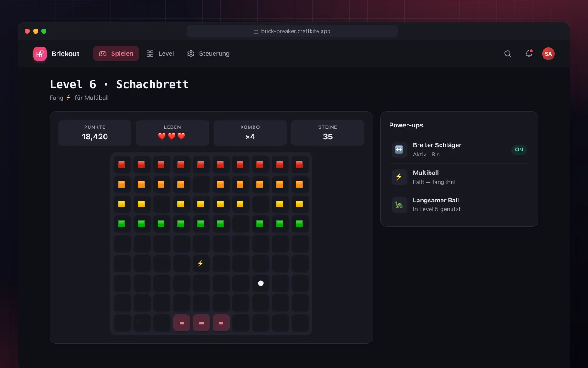Click the "Breiter Schläger" label
The width and height of the screenshot is (588, 368).
(x=437, y=145)
